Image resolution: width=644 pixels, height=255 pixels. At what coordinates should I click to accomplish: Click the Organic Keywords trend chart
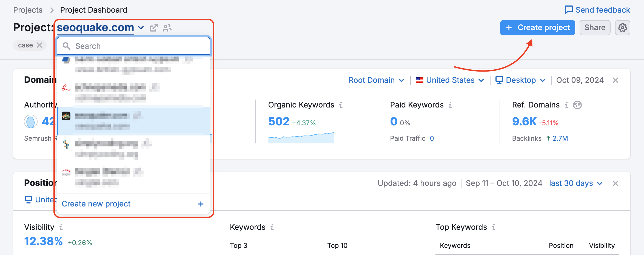301,138
